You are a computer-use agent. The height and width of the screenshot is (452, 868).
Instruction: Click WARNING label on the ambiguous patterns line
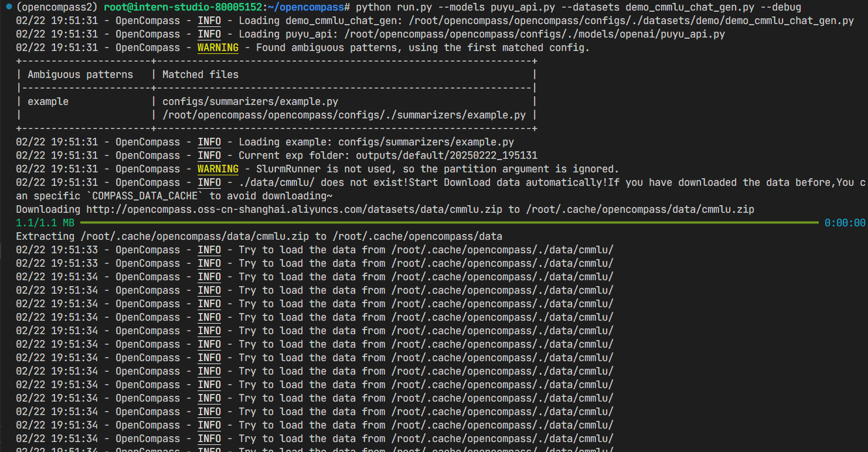218,47
